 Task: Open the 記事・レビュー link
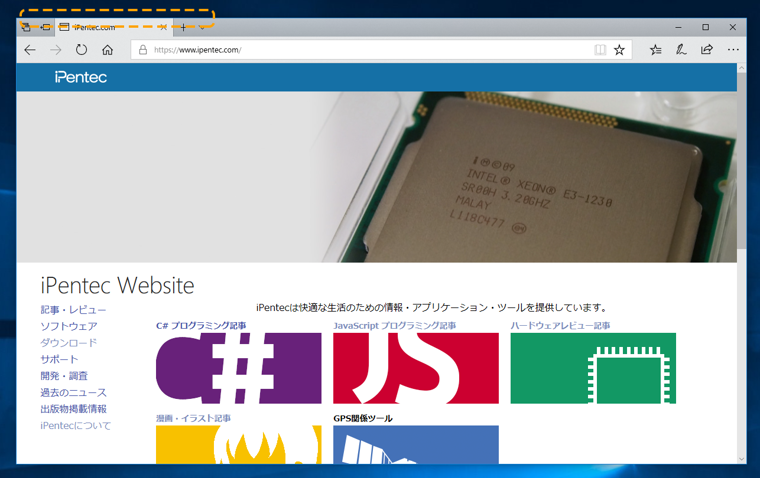pyautogui.click(x=73, y=310)
